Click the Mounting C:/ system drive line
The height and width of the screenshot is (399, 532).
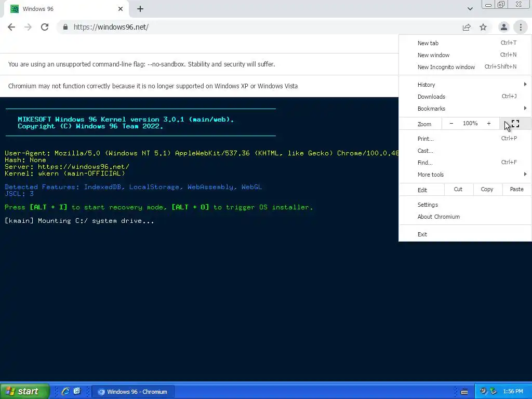[79, 221]
